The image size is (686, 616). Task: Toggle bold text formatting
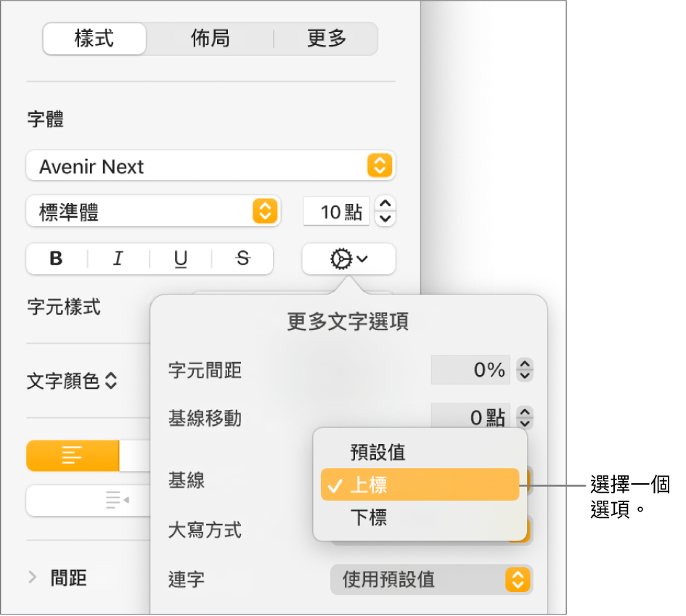tap(57, 259)
